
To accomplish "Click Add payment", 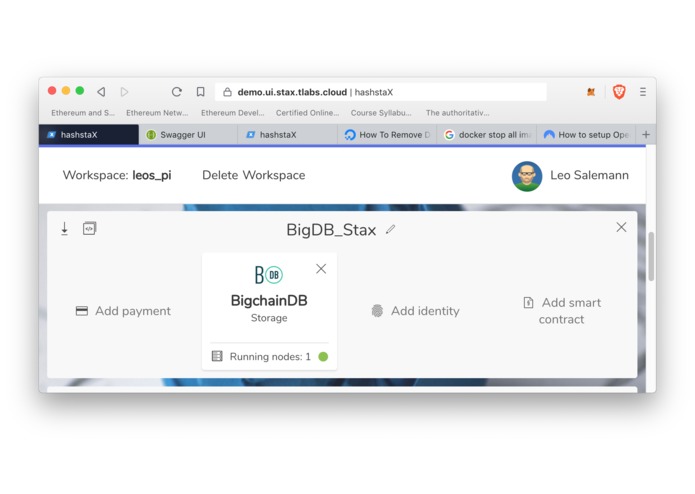I will pyautogui.click(x=123, y=311).
